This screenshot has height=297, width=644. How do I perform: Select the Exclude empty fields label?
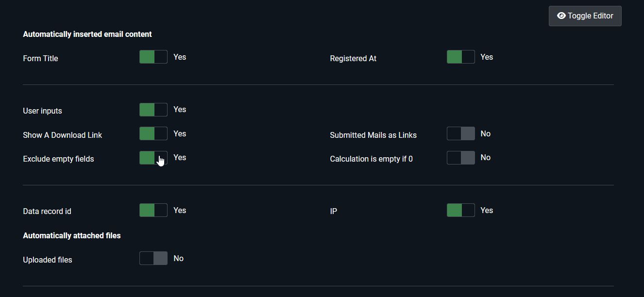[x=58, y=159]
